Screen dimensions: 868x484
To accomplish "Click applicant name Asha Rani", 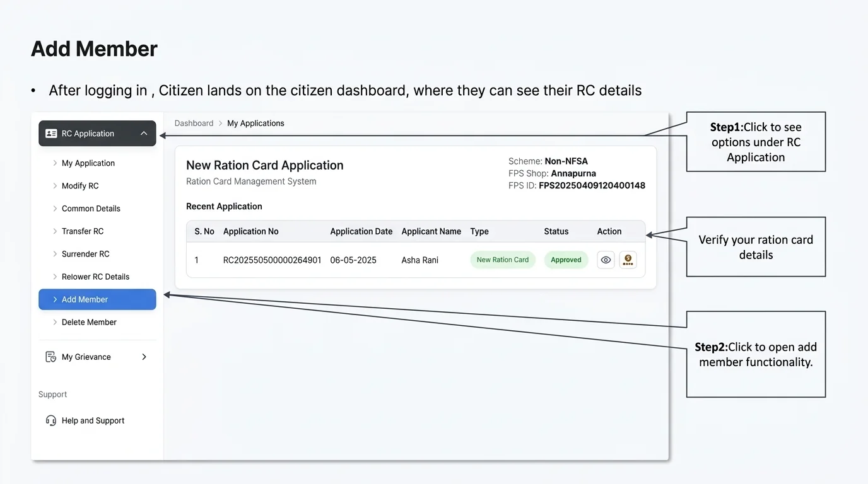I will coord(420,260).
